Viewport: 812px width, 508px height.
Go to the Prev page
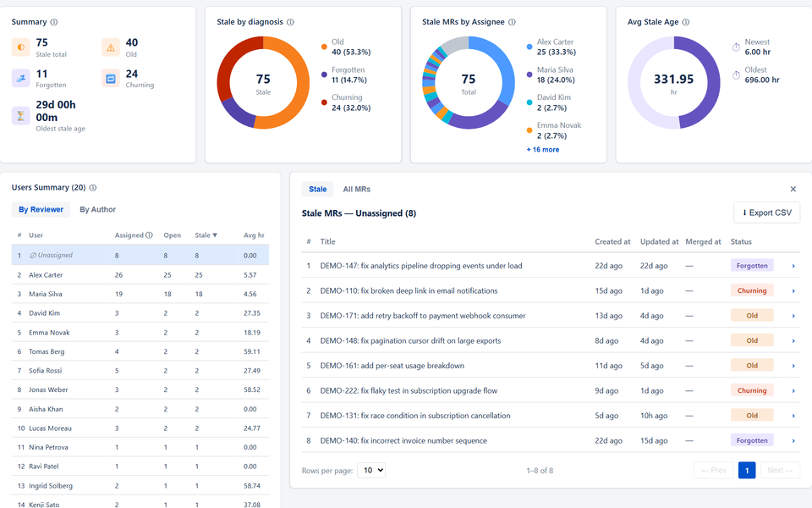[714, 470]
